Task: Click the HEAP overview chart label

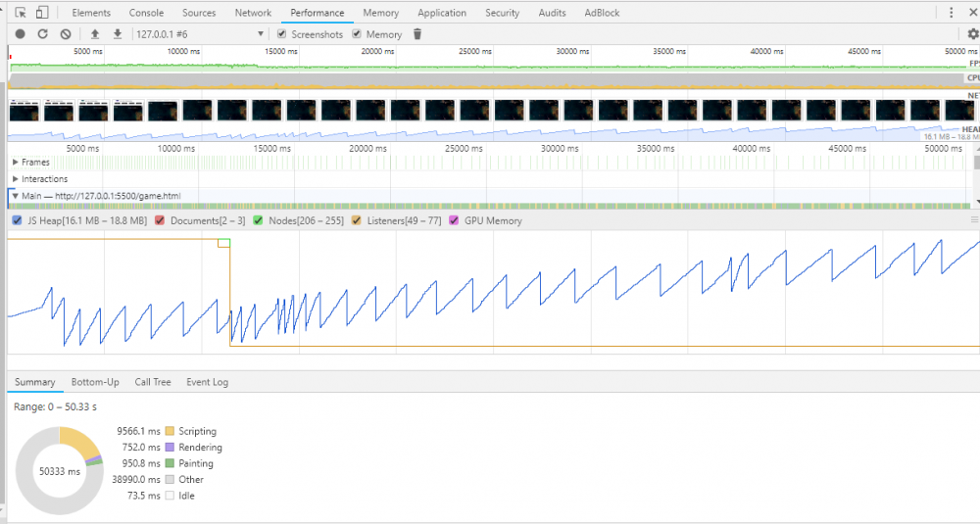Action: pos(970,129)
